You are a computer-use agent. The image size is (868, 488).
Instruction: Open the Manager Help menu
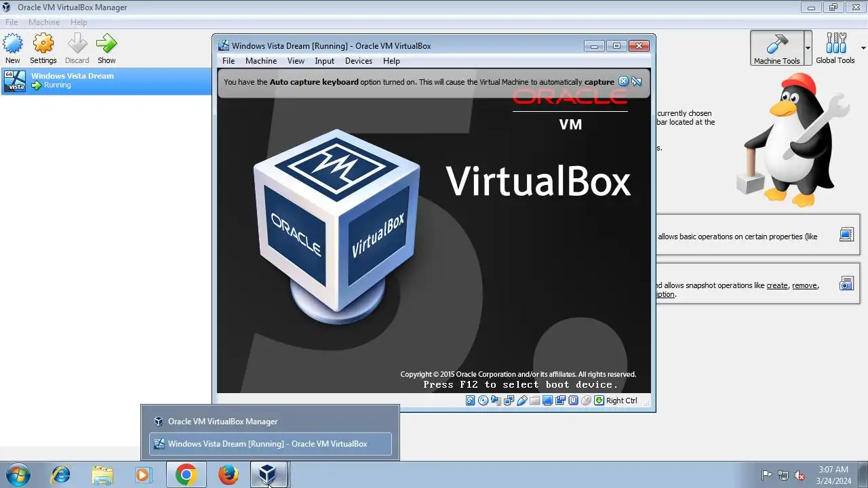[x=79, y=22]
